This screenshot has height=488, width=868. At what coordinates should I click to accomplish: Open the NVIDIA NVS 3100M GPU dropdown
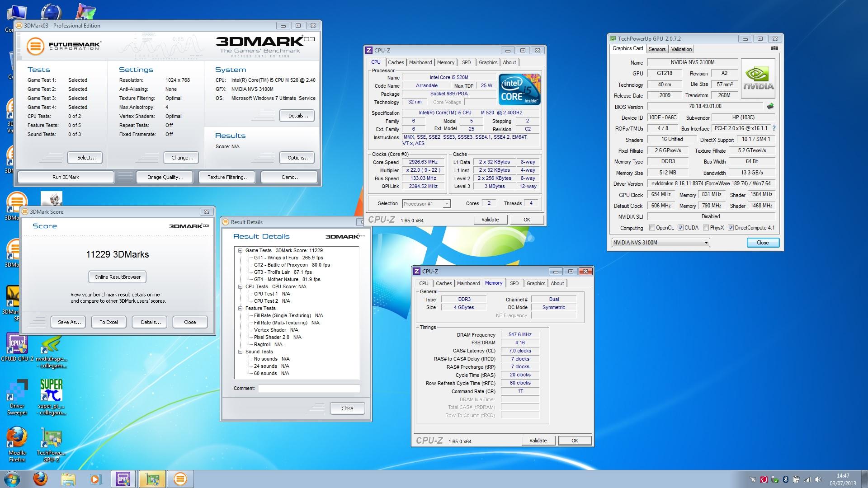click(660, 243)
